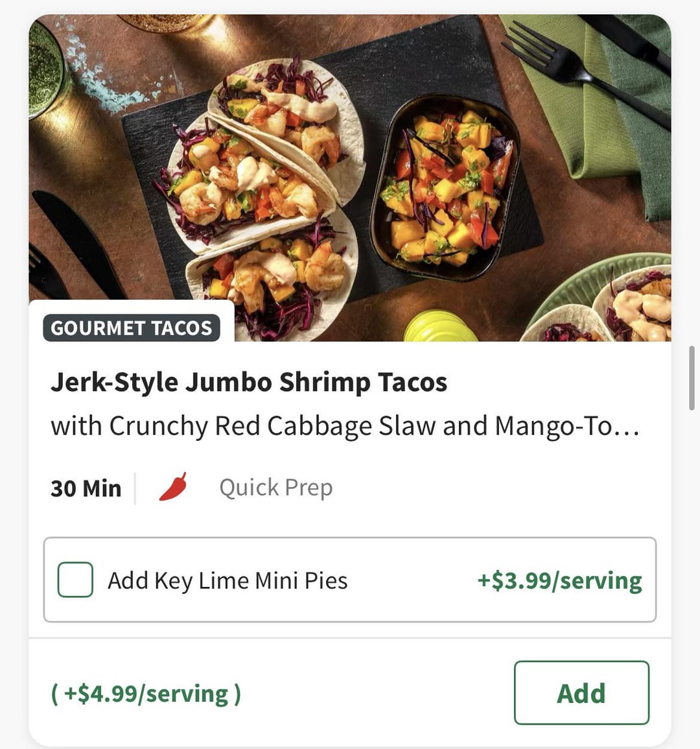
Task: Click the (+$4.99/serving) premium price text
Action: click(x=146, y=693)
